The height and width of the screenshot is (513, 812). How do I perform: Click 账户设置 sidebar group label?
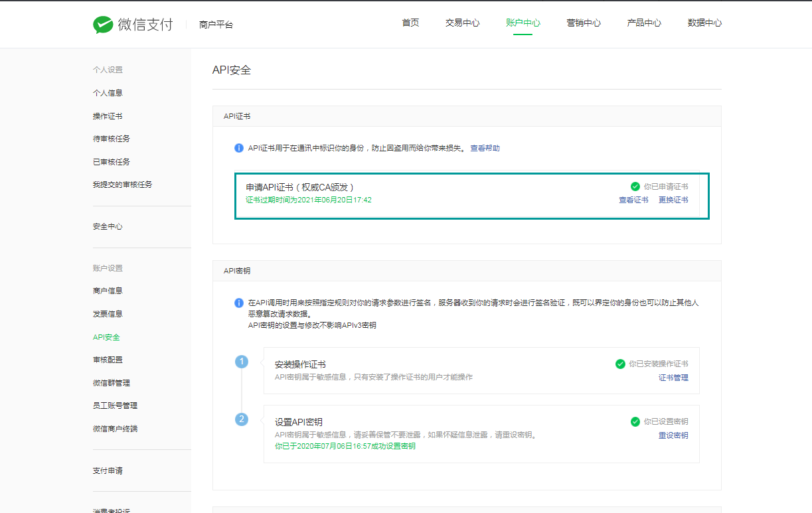pos(108,268)
